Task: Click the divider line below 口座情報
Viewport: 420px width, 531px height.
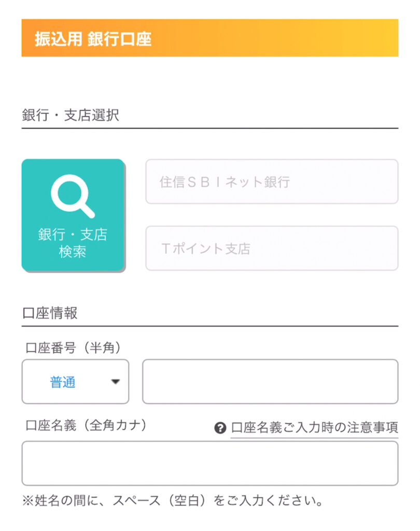Action: tap(209, 326)
